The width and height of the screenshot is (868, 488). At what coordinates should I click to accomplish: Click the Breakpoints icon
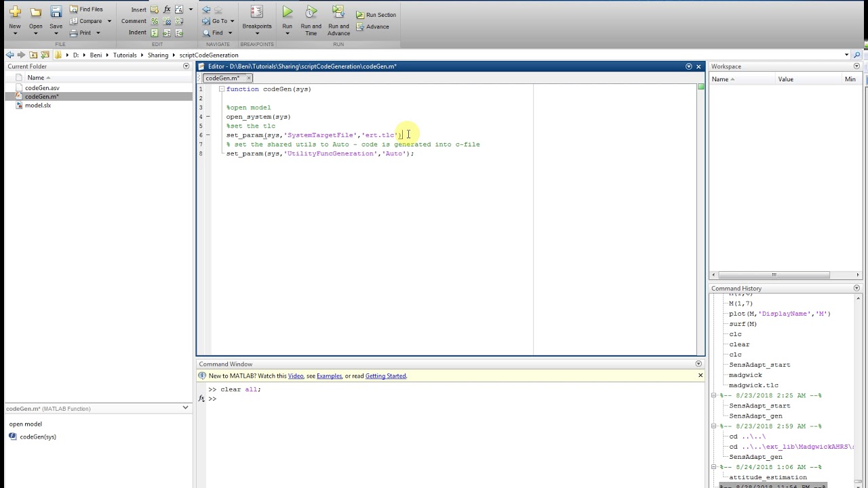[256, 12]
